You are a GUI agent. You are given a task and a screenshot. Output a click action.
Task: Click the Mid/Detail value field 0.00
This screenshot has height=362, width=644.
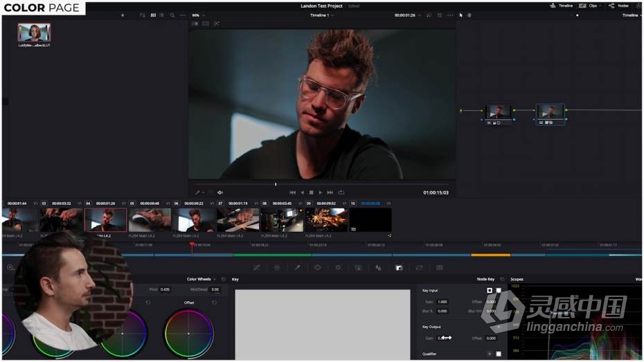pos(215,289)
